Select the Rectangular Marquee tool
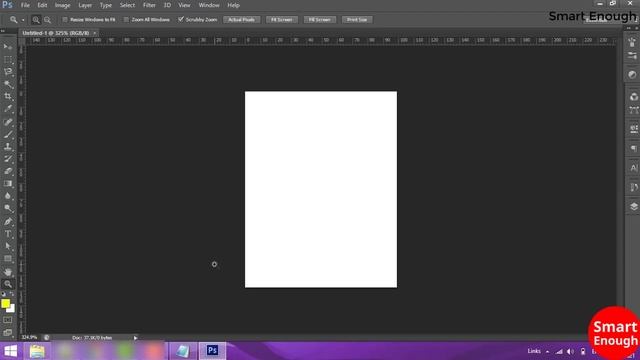 [8, 60]
